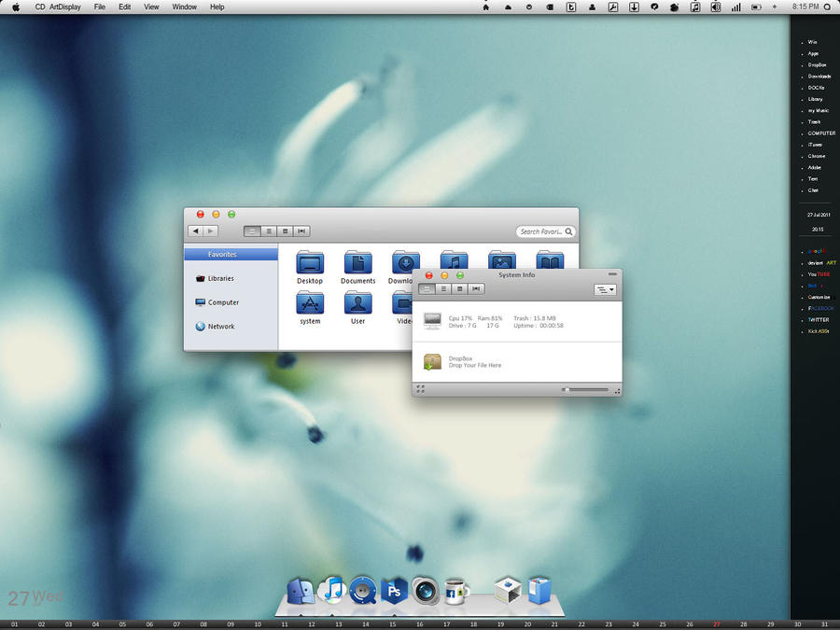
Task: Switch Finder to icon view
Action: [252, 231]
